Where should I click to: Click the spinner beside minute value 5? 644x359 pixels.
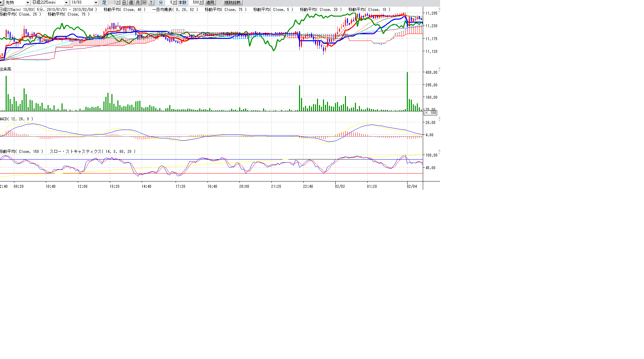pos(175,3)
